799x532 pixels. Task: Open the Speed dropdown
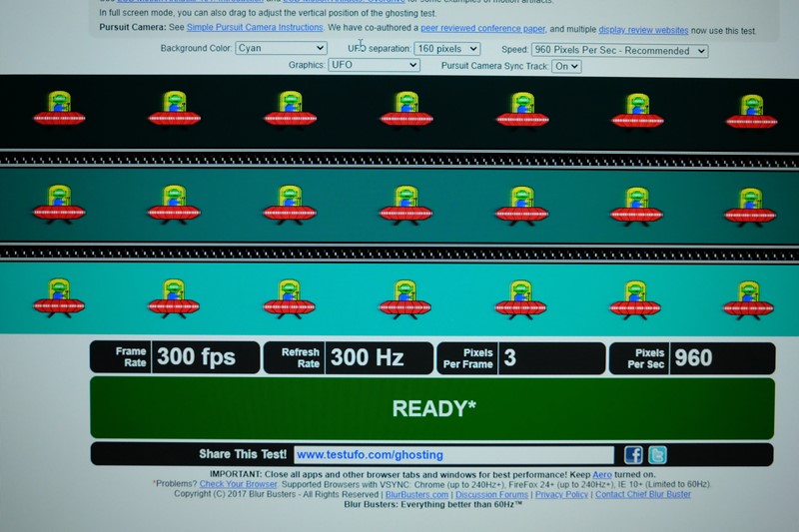click(618, 50)
